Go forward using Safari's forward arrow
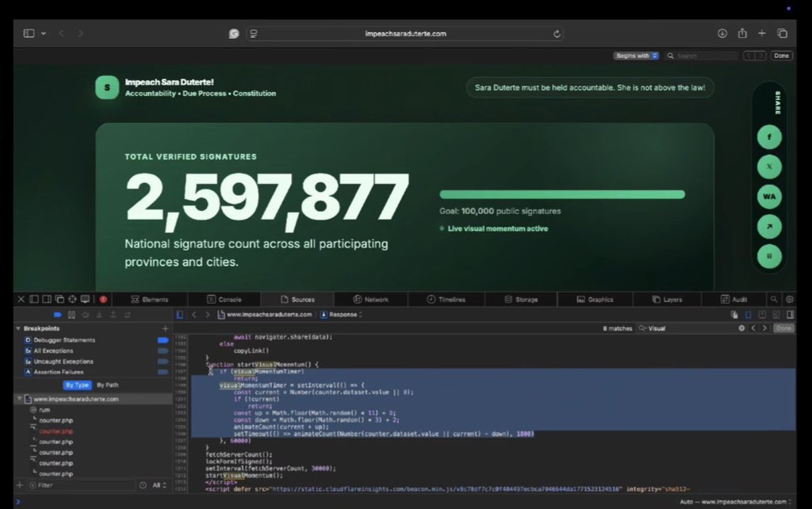This screenshot has height=509, width=812. point(80,33)
